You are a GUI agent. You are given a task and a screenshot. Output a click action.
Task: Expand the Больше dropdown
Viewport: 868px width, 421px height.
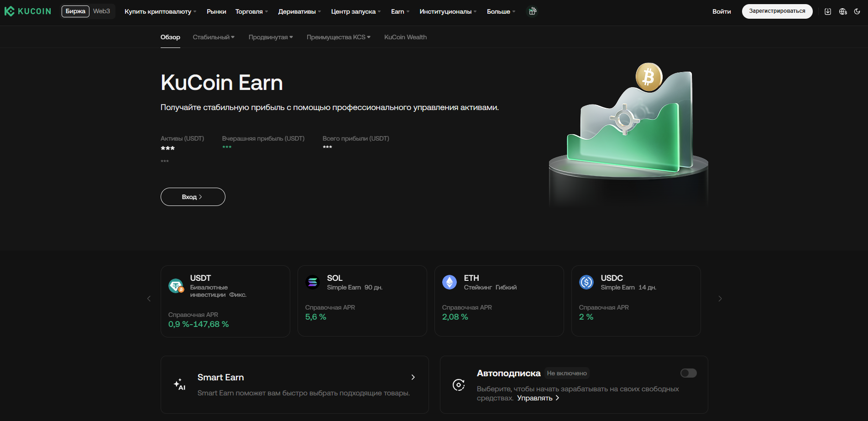pyautogui.click(x=501, y=11)
